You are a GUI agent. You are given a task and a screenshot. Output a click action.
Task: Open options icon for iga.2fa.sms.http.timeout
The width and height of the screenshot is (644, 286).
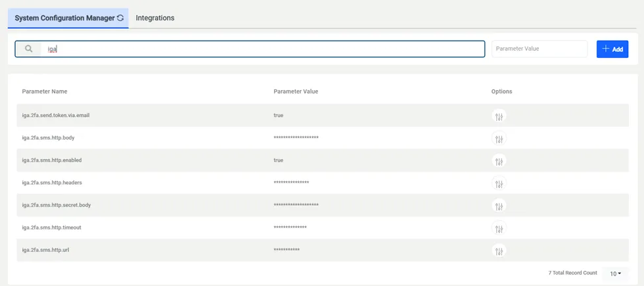pyautogui.click(x=499, y=228)
